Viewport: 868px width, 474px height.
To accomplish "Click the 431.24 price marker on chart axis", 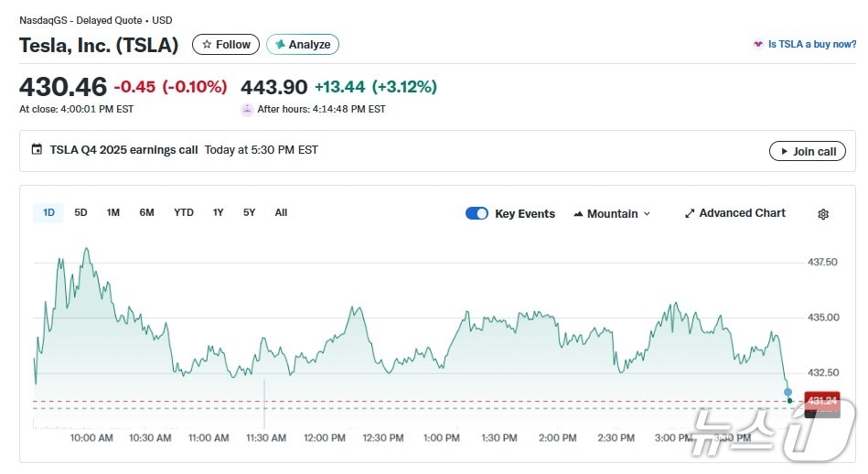I will [820, 401].
